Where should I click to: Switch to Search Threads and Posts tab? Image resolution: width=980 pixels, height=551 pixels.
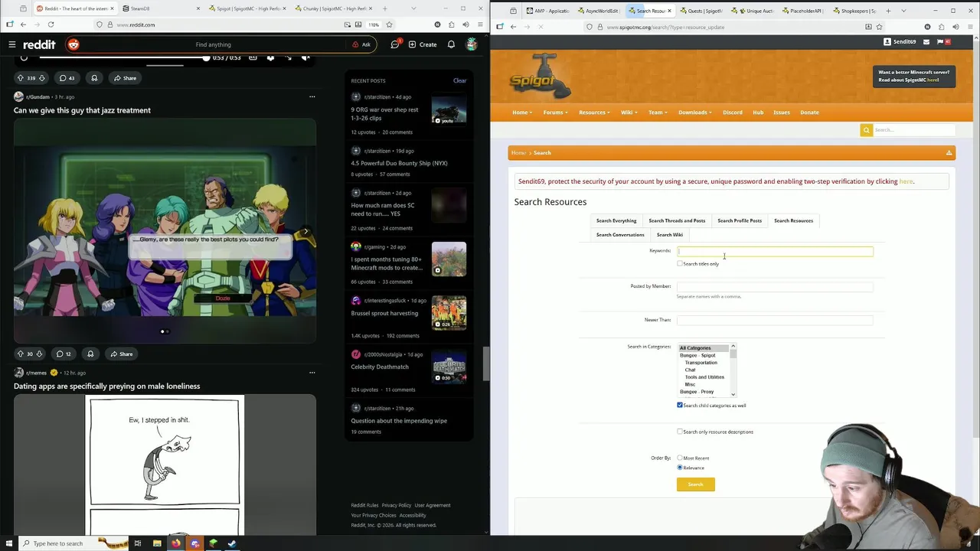[x=677, y=220]
